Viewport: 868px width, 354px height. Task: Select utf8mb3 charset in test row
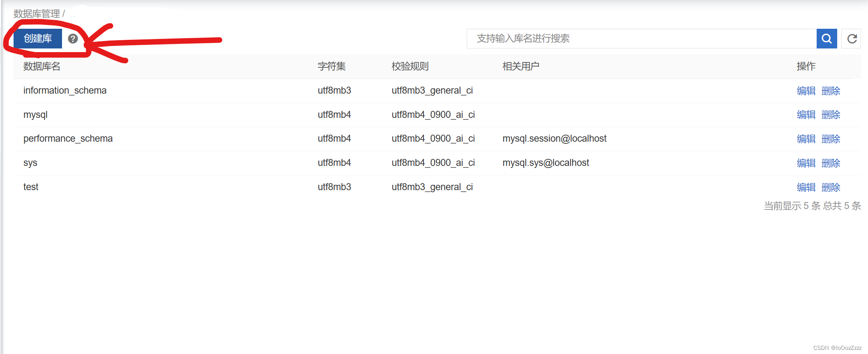pyautogui.click(x=334, y=187)
